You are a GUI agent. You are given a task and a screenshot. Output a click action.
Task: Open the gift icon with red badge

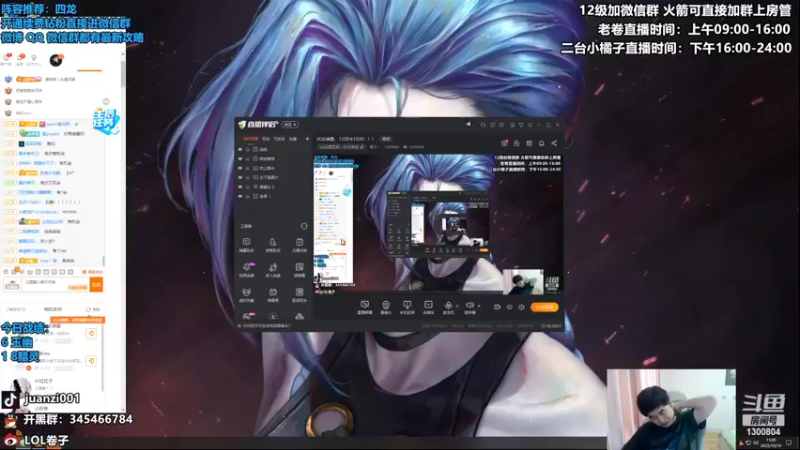[504, 143]
